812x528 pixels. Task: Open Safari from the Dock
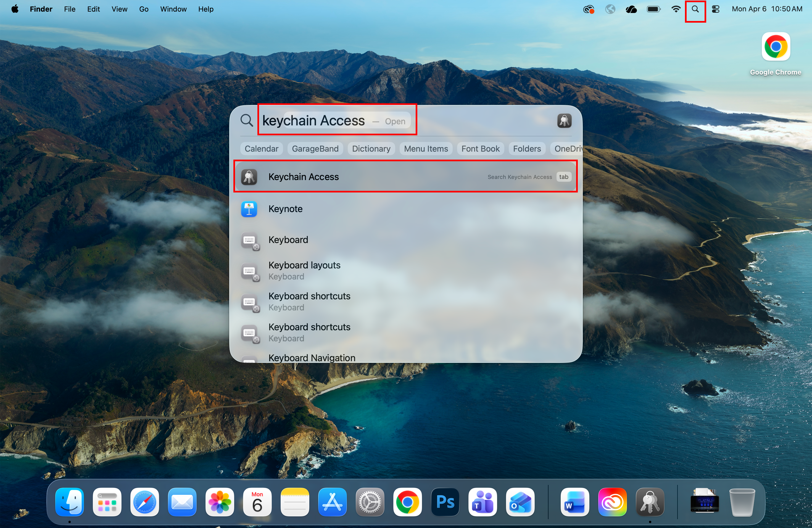click(x=144, y=502)
